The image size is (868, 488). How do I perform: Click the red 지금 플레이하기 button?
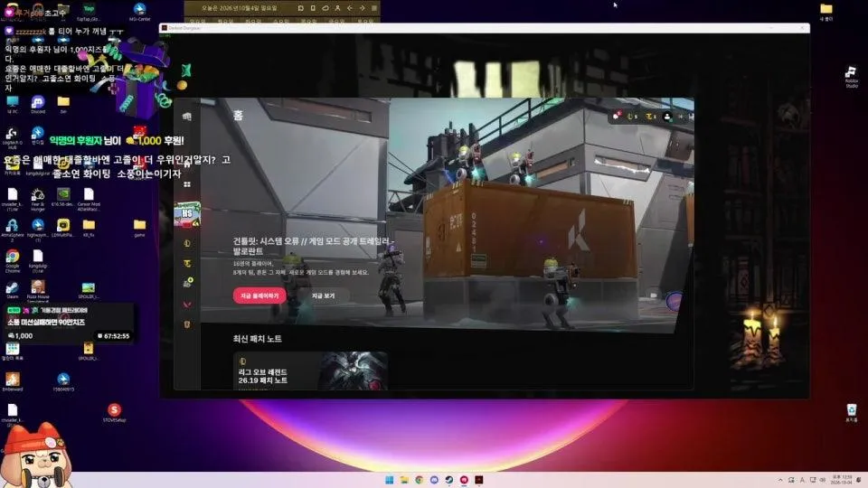[259, 296]
